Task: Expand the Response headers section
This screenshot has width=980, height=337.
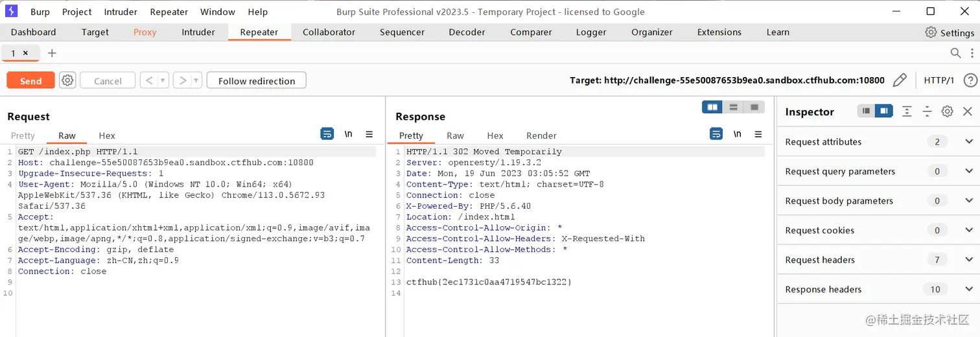Action: (x=969, y=290)
